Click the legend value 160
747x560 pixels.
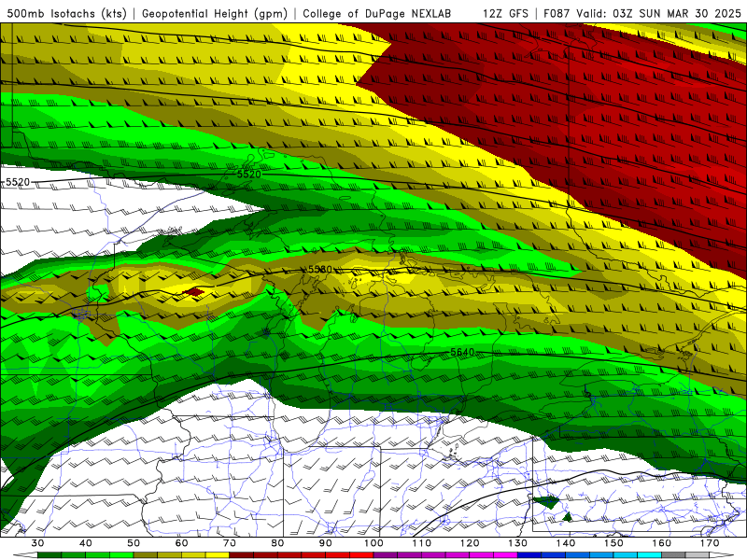pyautogui.click(x=662, y=543)
